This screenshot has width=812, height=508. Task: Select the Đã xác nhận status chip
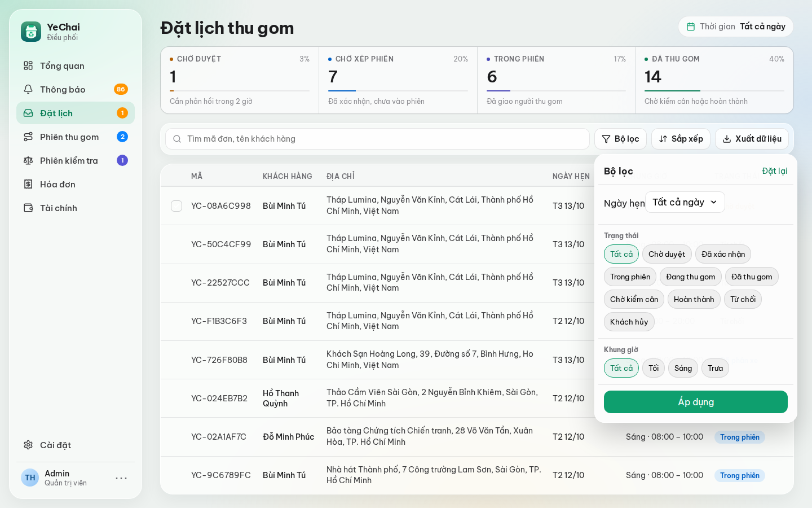point(723,254)
